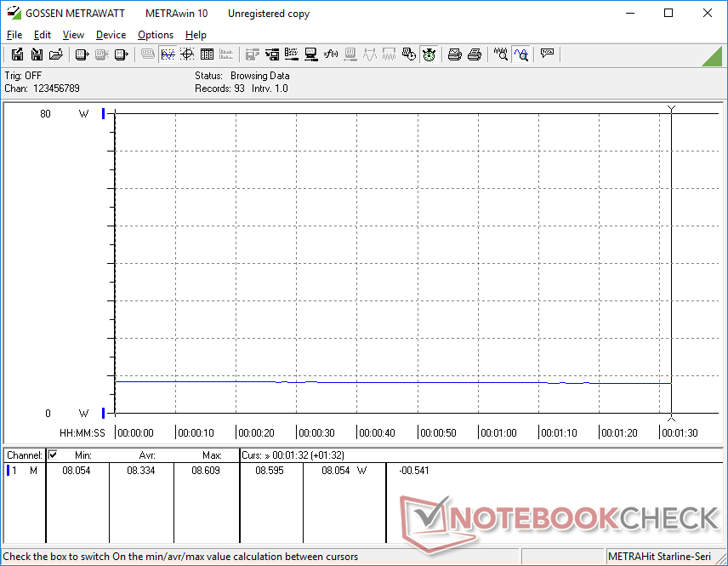Toggle the waveform Y-t graph view icon
The height and width of the screenshot is (566, 728).
(168, 54)
